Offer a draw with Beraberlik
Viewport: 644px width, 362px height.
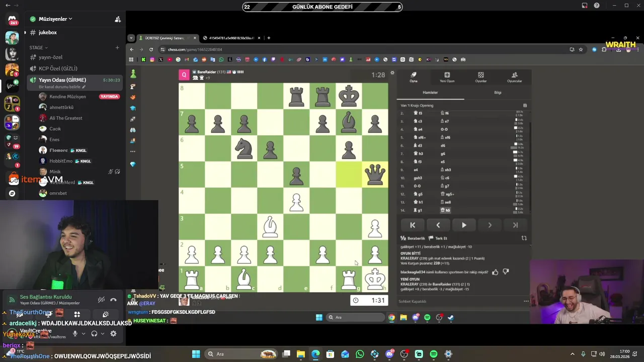(413, 238)
